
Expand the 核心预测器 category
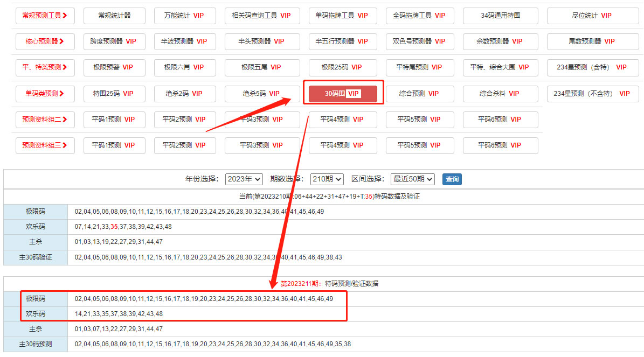coord(45,41)
